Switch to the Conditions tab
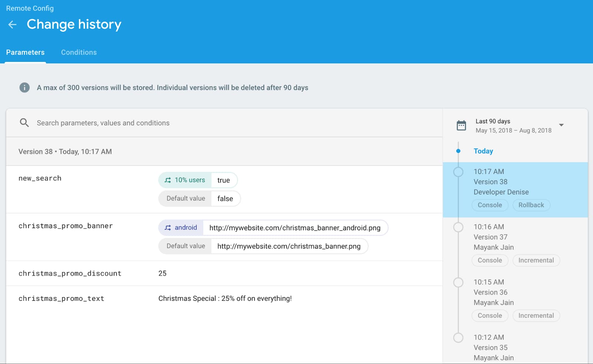Screen dimensions: 593x364 click(79, 53)
